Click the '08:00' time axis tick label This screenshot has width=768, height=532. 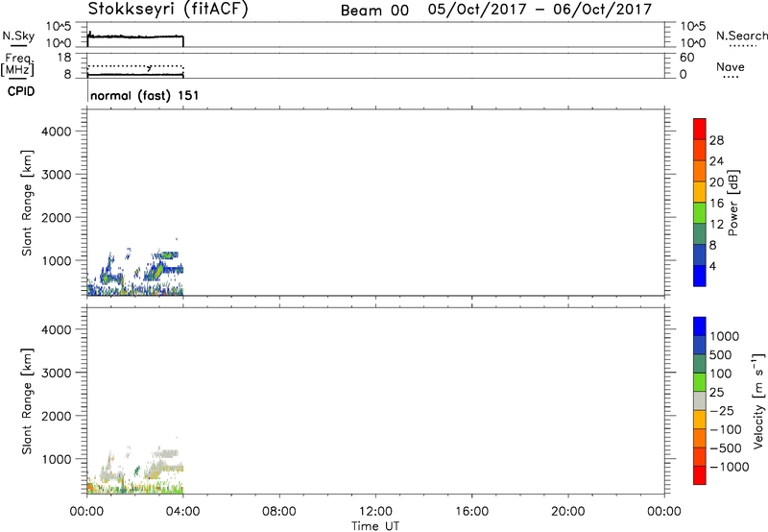278,512
